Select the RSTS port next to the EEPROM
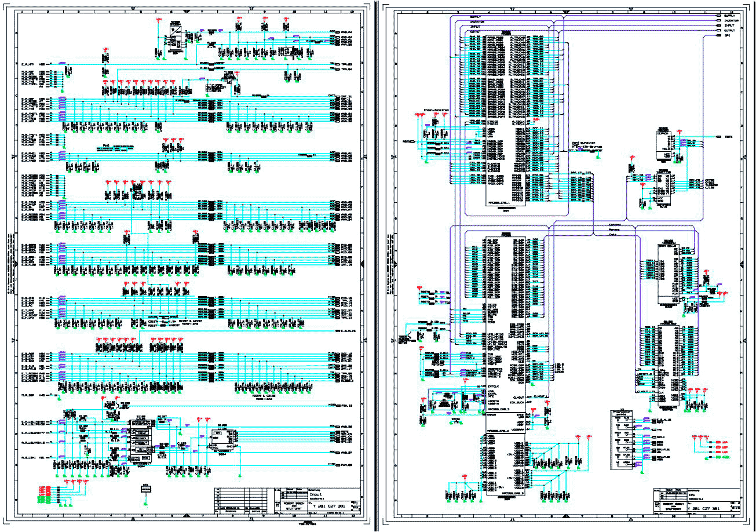The height and width of the screenshot is (532, 756). point(718,137)
